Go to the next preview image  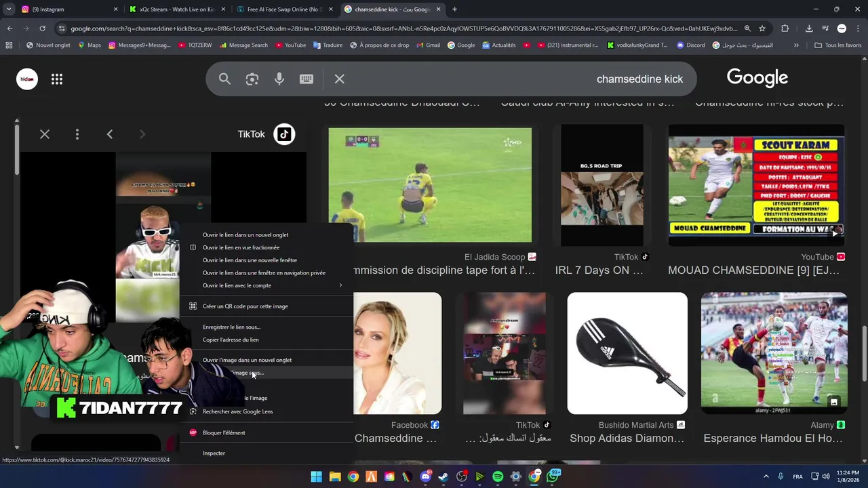click(x=142, y=134)
